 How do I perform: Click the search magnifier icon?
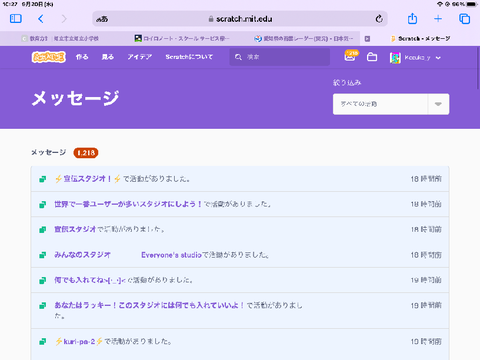(238, 57)
